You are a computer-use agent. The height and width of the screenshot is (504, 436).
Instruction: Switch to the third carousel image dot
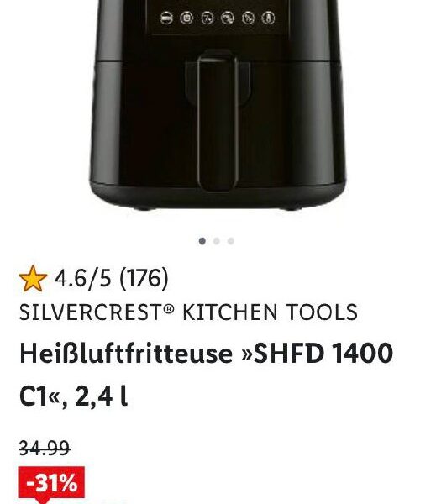click(x=231, y=241)
